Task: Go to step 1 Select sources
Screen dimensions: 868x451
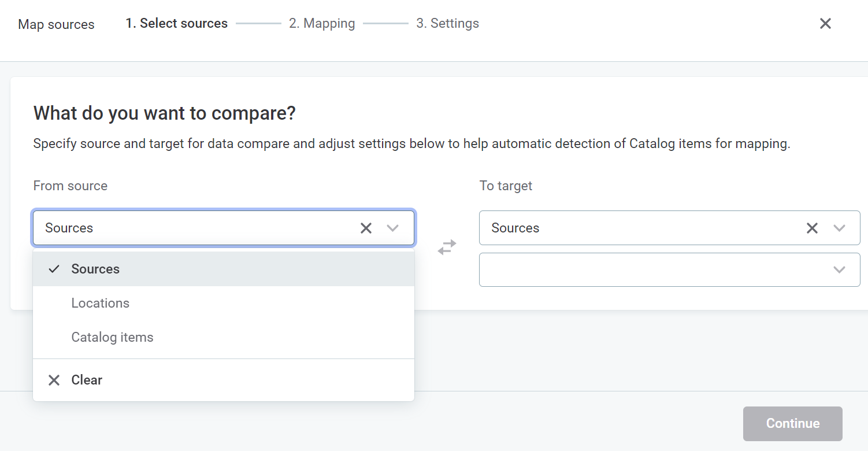Action: [177, 24]
